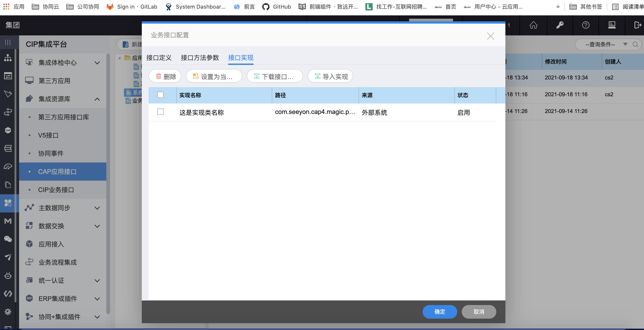Click the WeChat bubble sidebar icon

8,239
